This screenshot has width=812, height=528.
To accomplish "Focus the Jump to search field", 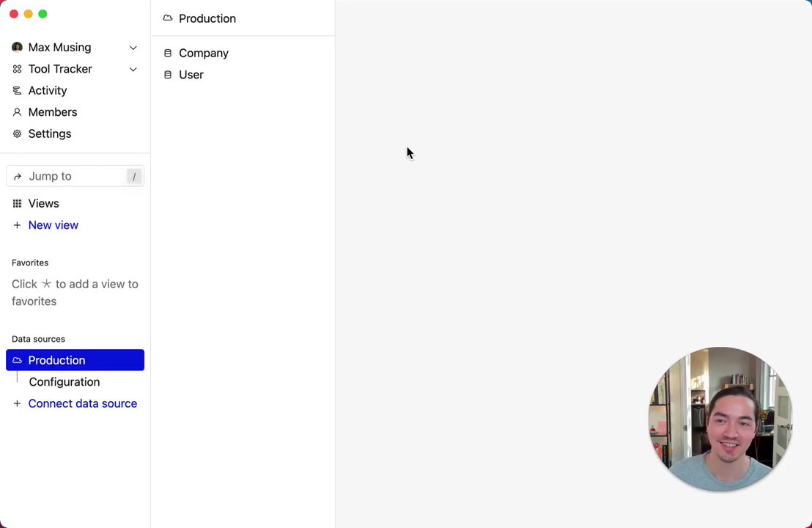I will 75,176.
